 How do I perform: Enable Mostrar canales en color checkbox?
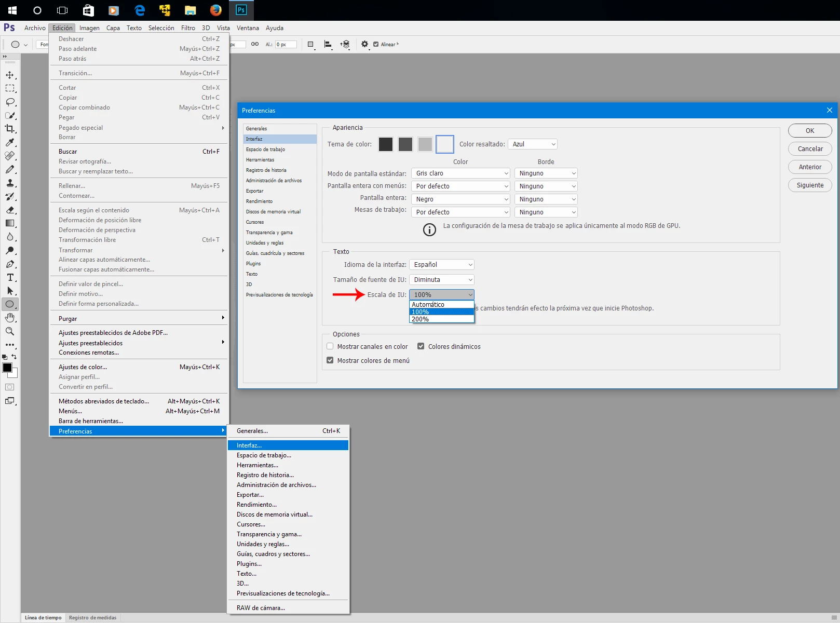(x=330, y=346)
